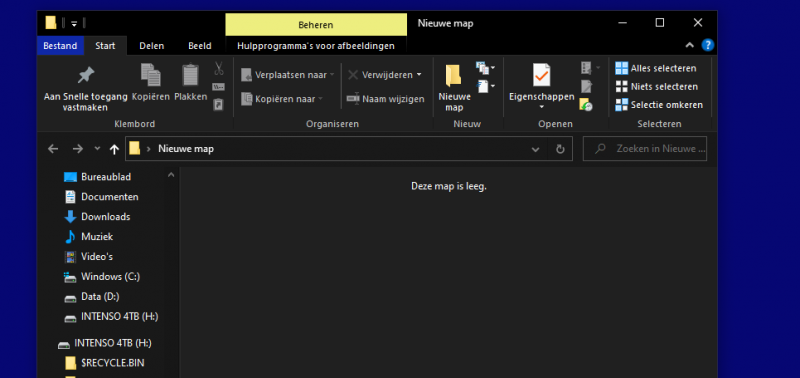Click Selectie omkeren
800x378 pixels.
659,105
